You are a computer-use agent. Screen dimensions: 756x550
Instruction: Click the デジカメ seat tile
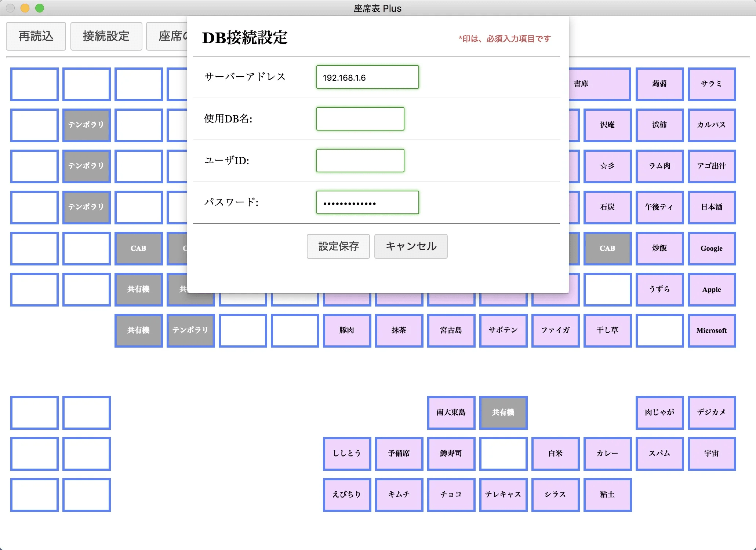pos(711,412)
